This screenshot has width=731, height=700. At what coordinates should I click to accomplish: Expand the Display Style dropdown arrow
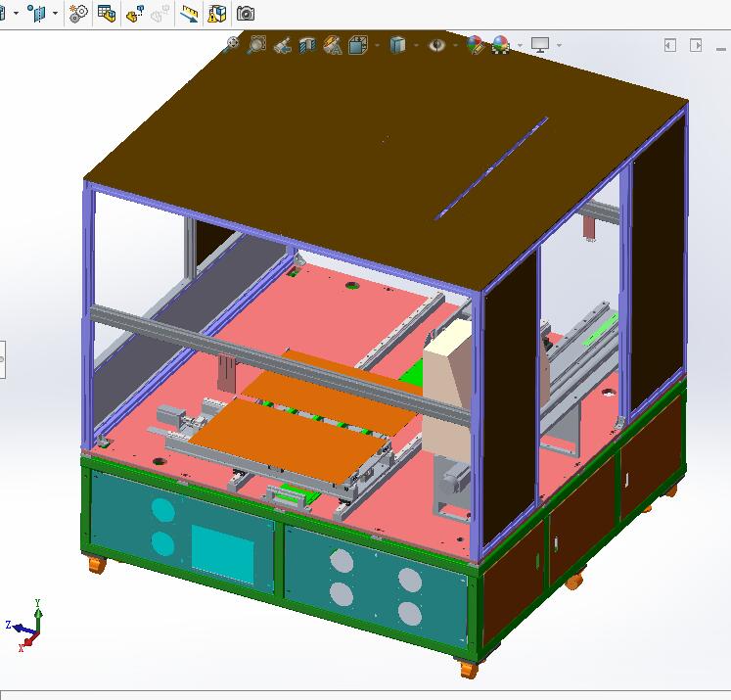click(x=416, y=46)
